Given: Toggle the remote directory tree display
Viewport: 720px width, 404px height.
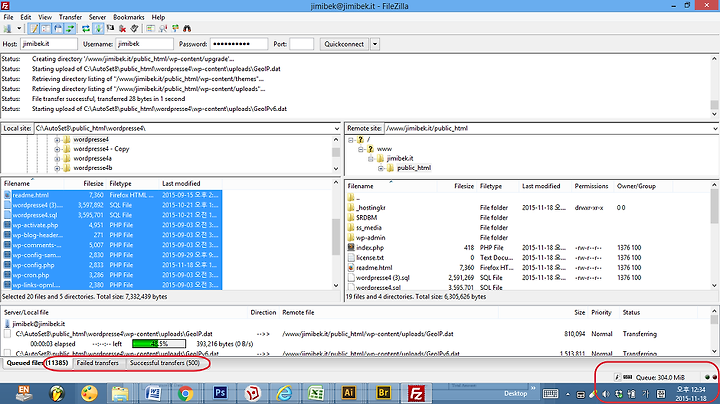Looking at the screenshot, I should 58,28.
